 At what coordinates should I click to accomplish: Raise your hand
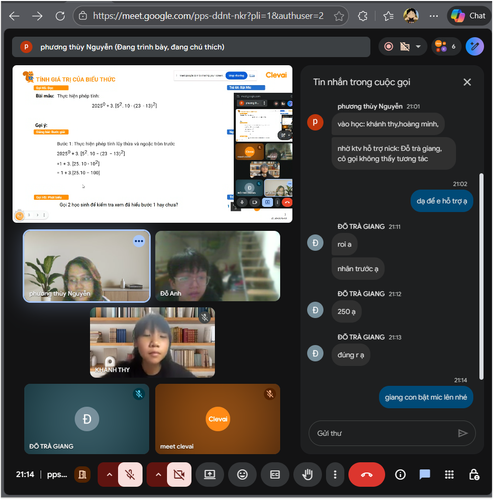coord(307,475)
